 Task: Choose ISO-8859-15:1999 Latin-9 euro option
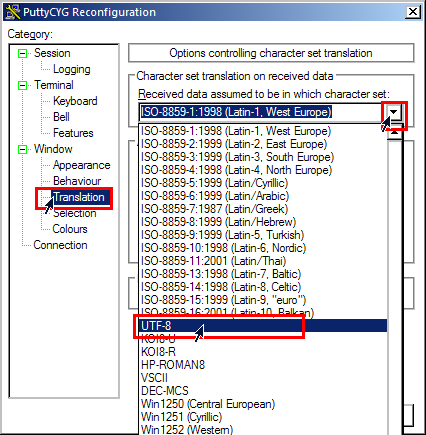(x=263, y=300)
